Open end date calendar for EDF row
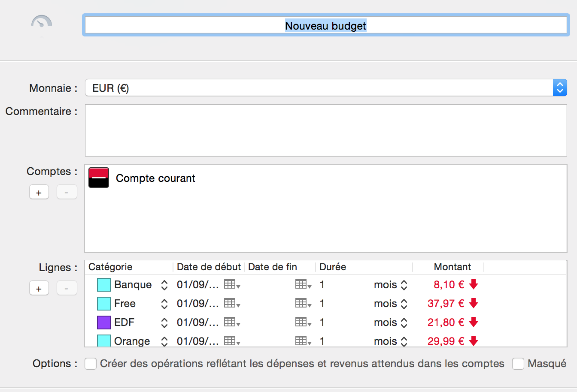 (303, 322)
